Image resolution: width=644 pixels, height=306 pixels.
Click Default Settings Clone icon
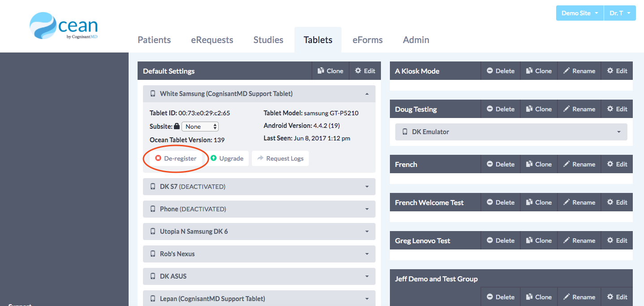tap(321, 71)
